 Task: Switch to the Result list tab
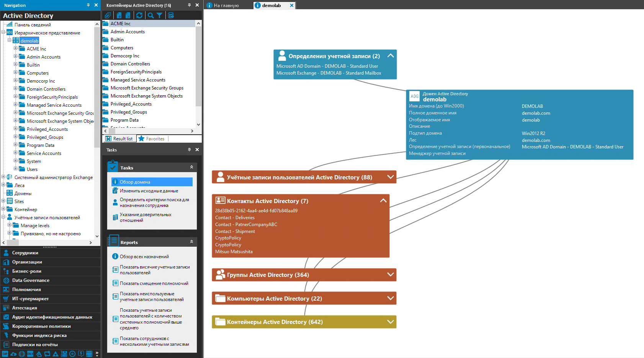[x=119, y=139]
